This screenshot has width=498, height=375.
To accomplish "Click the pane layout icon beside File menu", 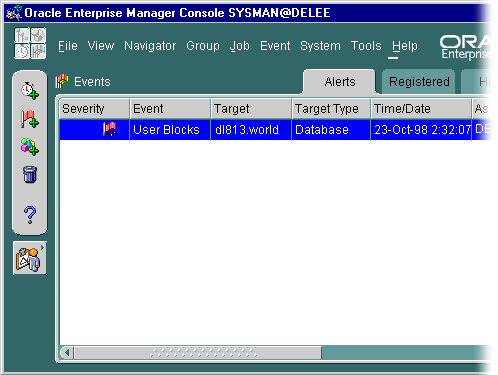I will 30,43.
